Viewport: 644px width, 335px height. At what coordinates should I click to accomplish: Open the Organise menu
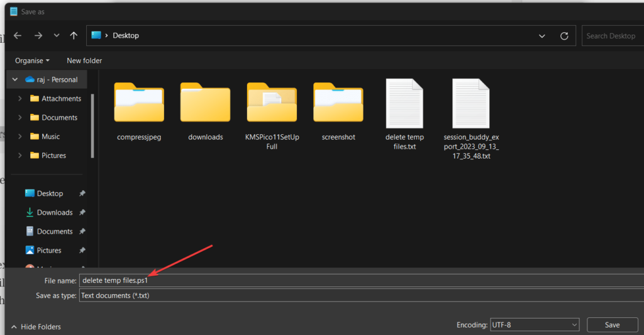(x=32, y=60)
